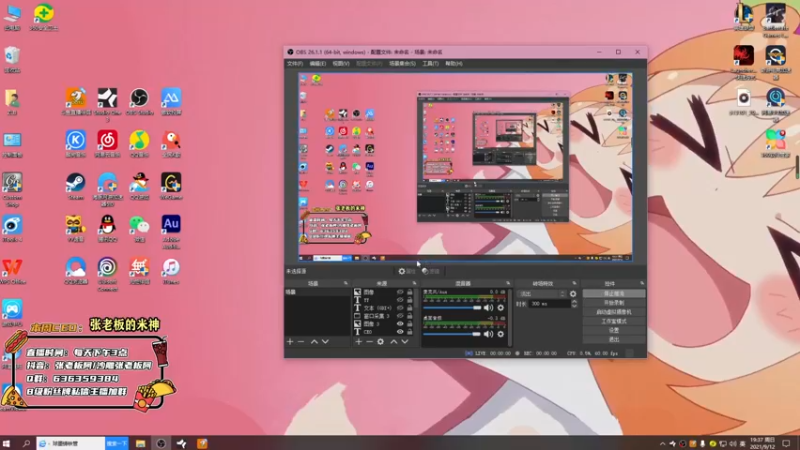Move scene down in Scenes panel
The width and height of the screenshot is (800, 450).
point(325,341)
